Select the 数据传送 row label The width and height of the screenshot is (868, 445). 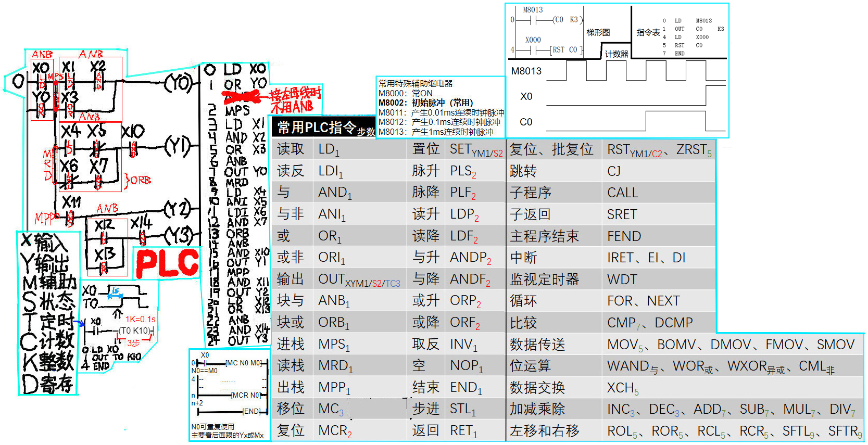coord(554,344)
